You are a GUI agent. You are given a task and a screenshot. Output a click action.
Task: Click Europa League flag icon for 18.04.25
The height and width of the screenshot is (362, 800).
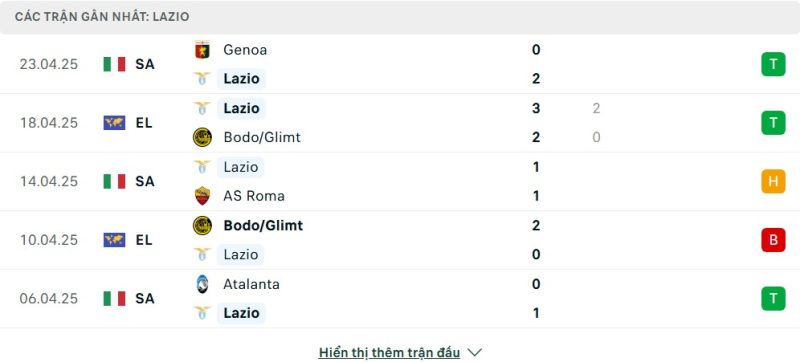114,123
